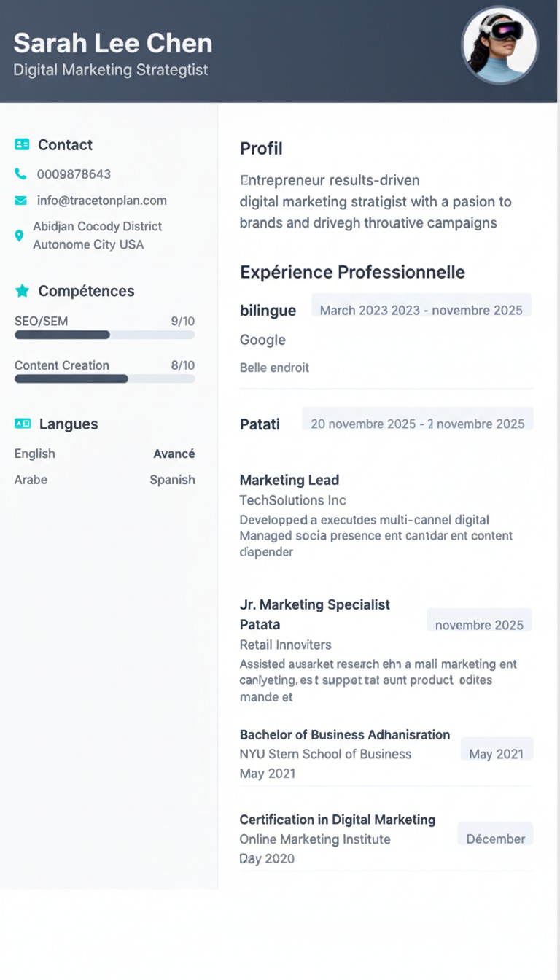
Task: Click the Content Creation skill progress bar
Action: click(x=104, y=379)
